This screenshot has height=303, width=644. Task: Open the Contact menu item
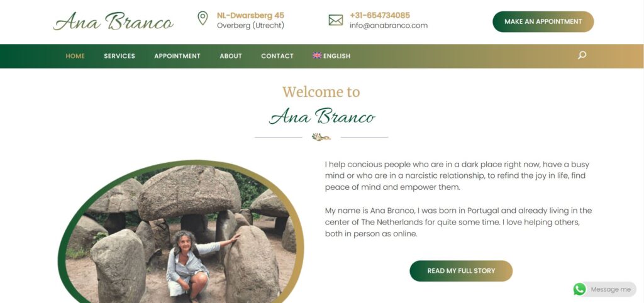(277, 56)
